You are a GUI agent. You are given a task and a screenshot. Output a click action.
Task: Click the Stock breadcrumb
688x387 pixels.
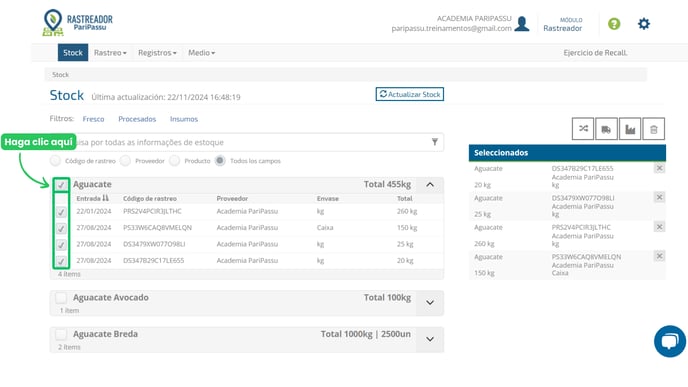[x=61, y=75]
